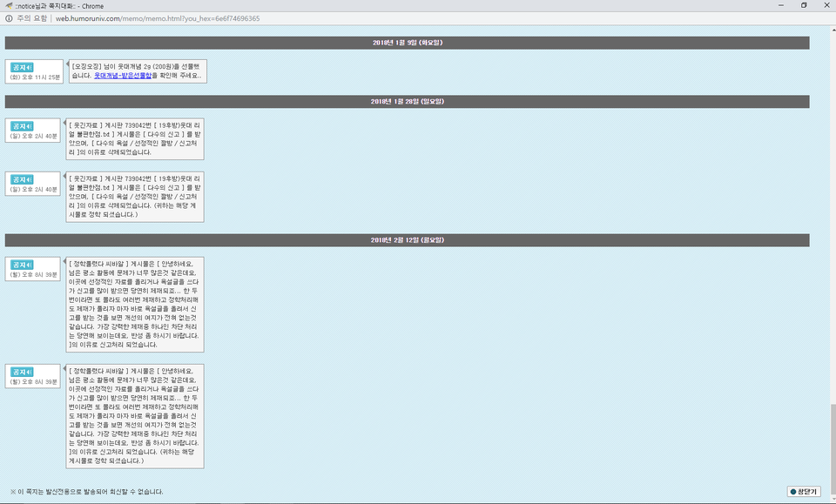Screen dimensions: 836x504
Task: Click the first 웃긴자료 deletion notice bubble
Action: [x=134, y=138]
